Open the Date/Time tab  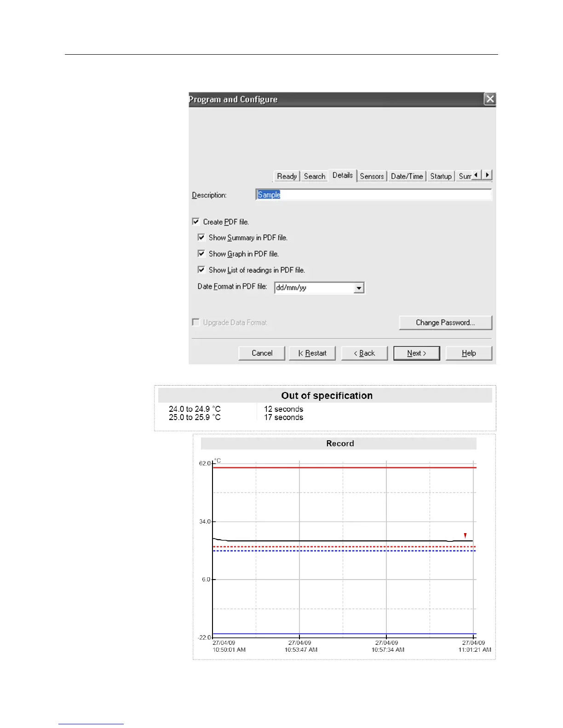[407, 176]
